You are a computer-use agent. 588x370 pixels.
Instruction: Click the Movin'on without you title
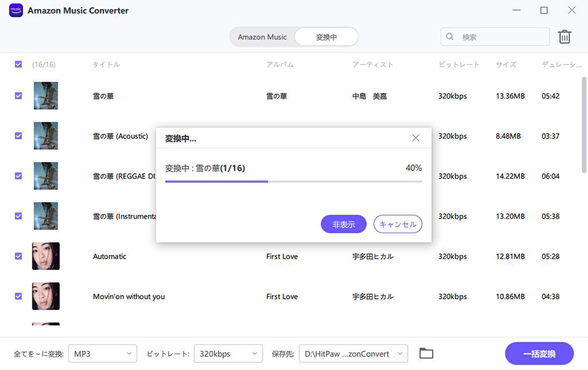tap(129, 296)
